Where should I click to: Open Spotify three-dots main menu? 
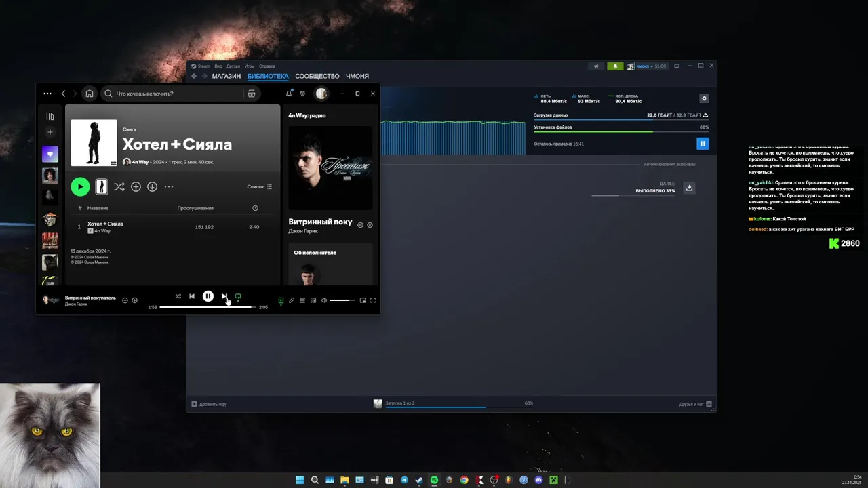coord(47,94)
